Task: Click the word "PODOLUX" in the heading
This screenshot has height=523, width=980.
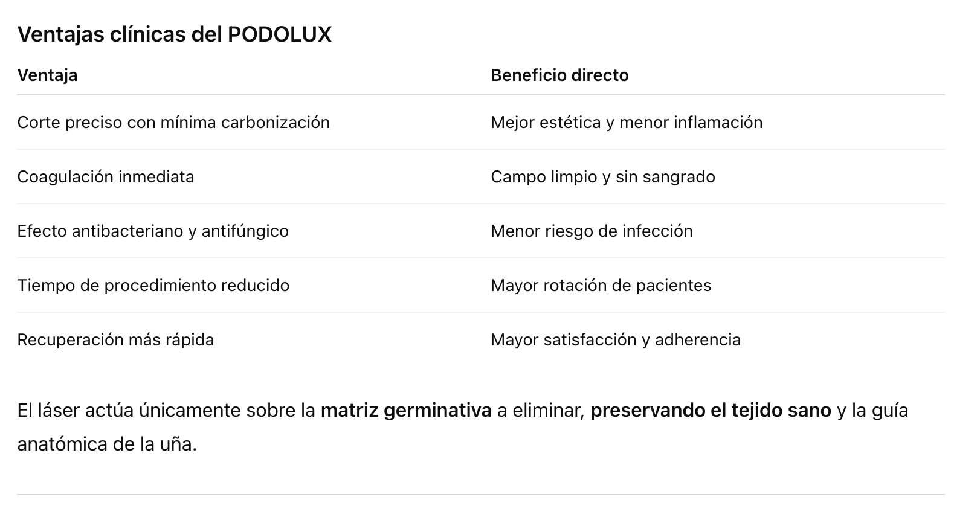Action: pos(280,35)
